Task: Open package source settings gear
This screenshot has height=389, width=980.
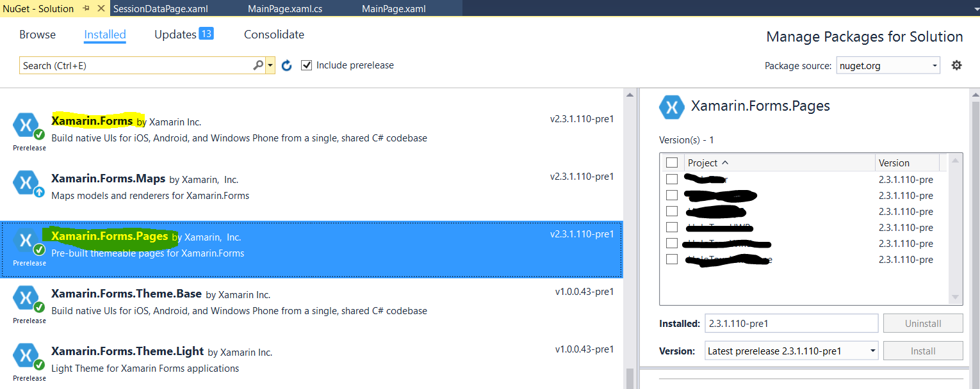Action: (x=956, y=65)
